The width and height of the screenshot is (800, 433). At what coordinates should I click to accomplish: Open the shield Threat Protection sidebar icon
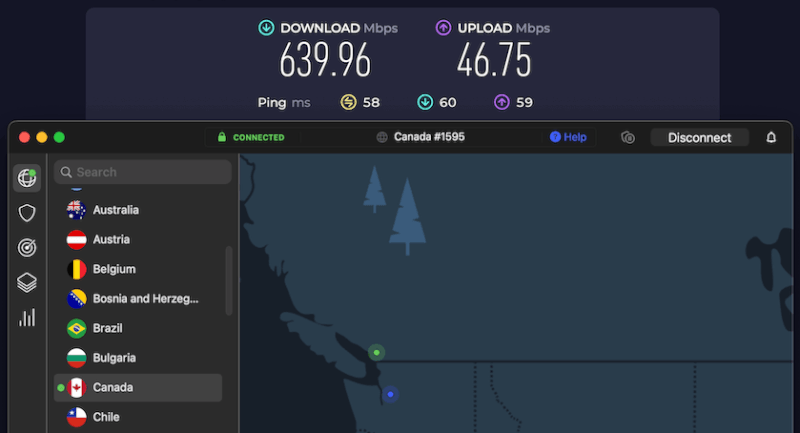coord(27,213)
